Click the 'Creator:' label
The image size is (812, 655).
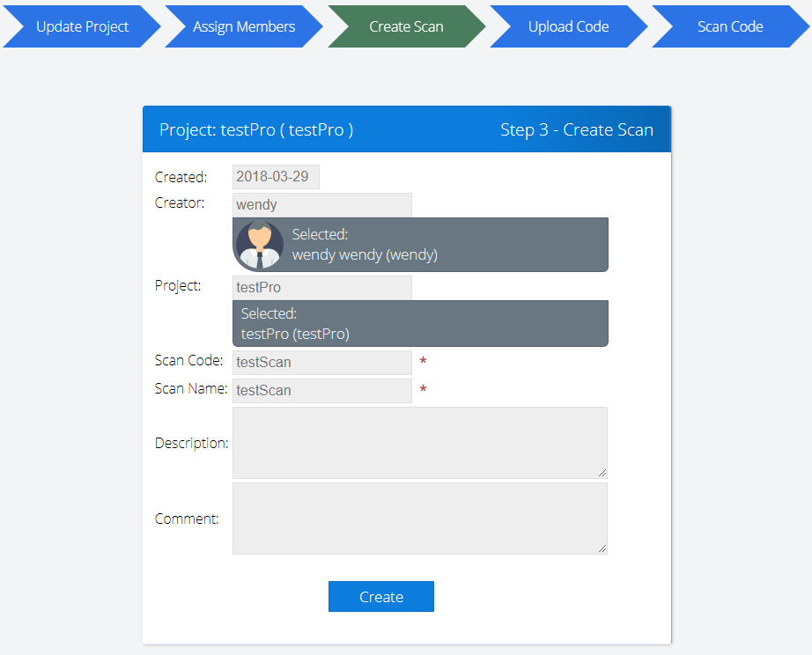tap(180, 202)
